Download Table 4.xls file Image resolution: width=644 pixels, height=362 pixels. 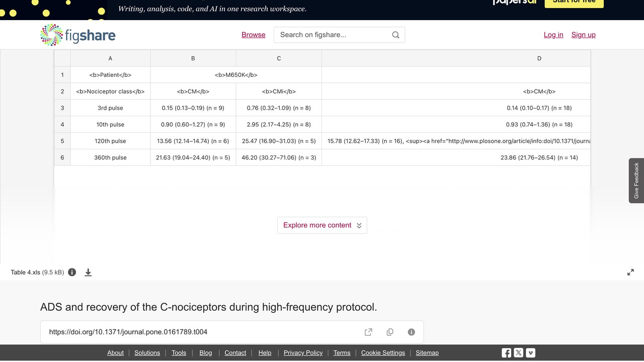[x=88, y=272]
